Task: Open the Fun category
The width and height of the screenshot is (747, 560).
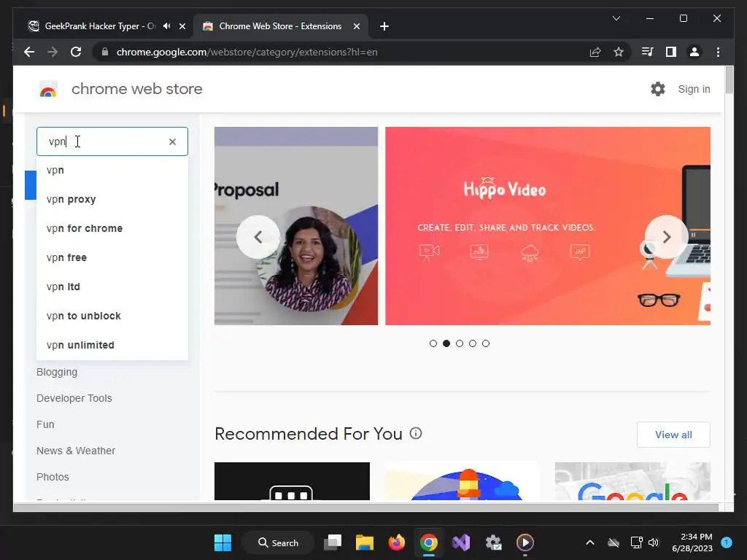Action: coord(45,424)
